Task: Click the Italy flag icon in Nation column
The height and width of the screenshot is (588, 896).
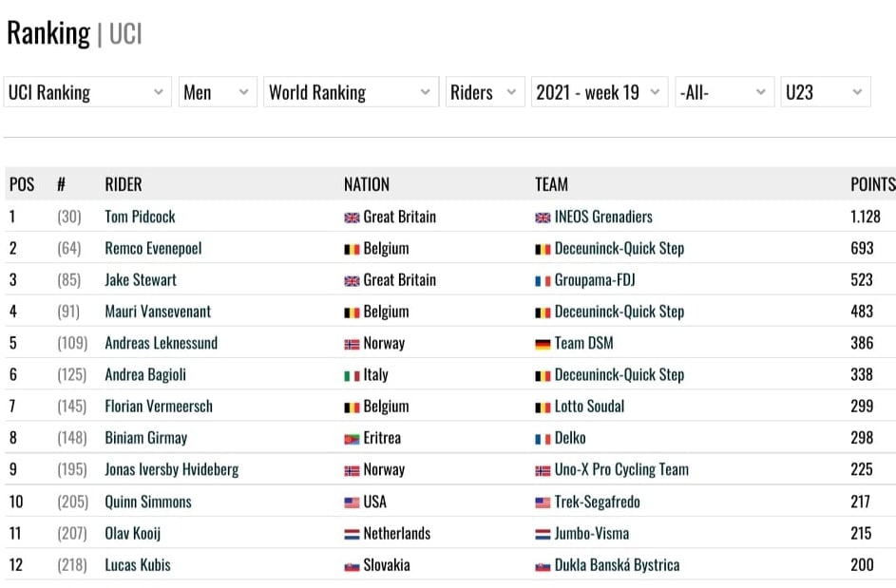Action: 352,375
